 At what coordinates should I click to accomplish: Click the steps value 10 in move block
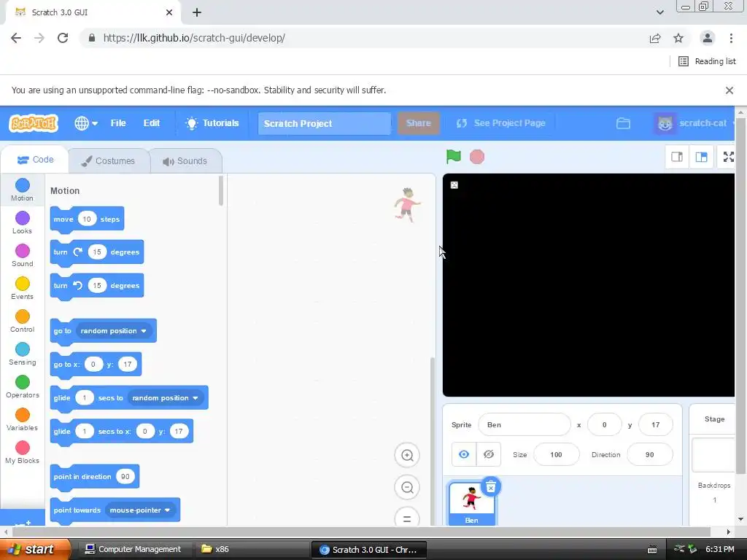[x=86, y=219]
